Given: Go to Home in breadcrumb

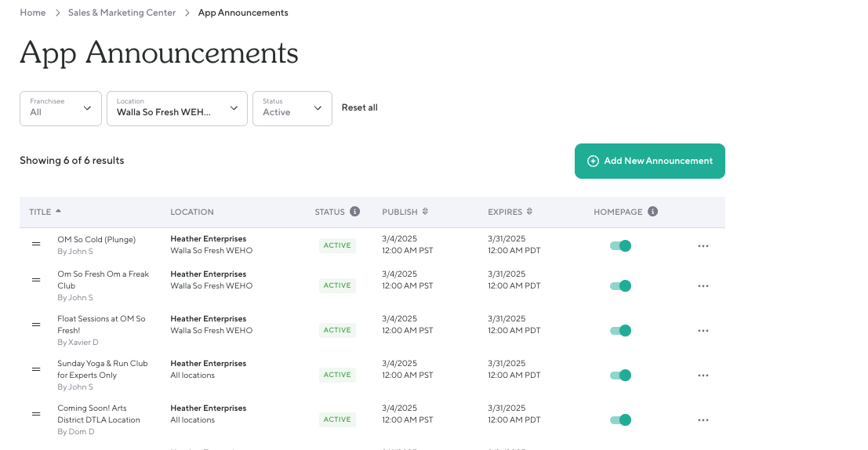Looking at the screenshot, I should (x=32, y=13).
